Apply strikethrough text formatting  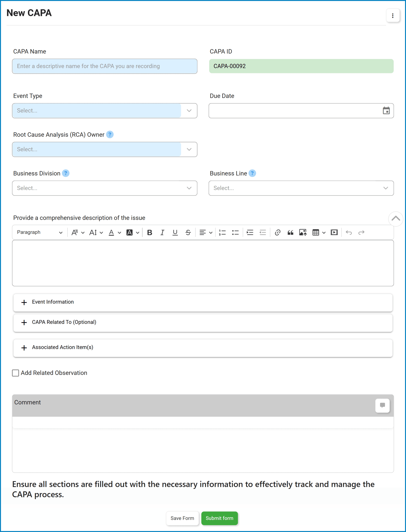(188, 232)
